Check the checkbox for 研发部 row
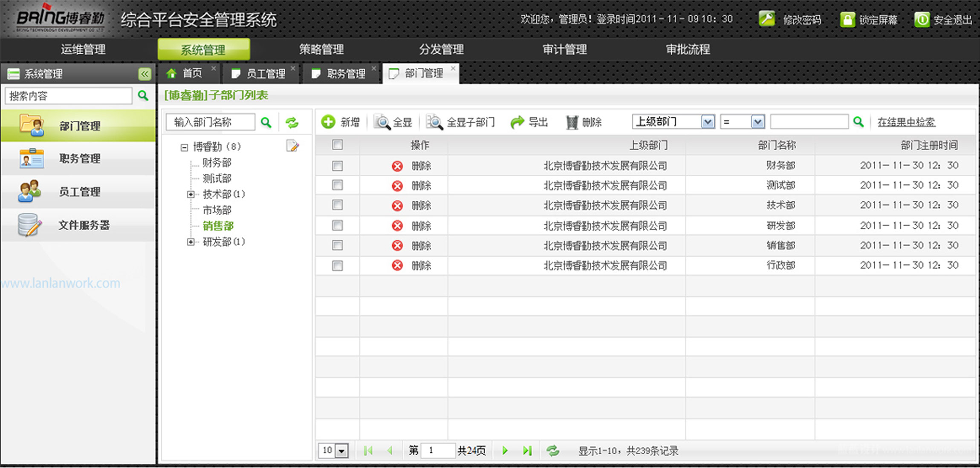 [338, 225]
